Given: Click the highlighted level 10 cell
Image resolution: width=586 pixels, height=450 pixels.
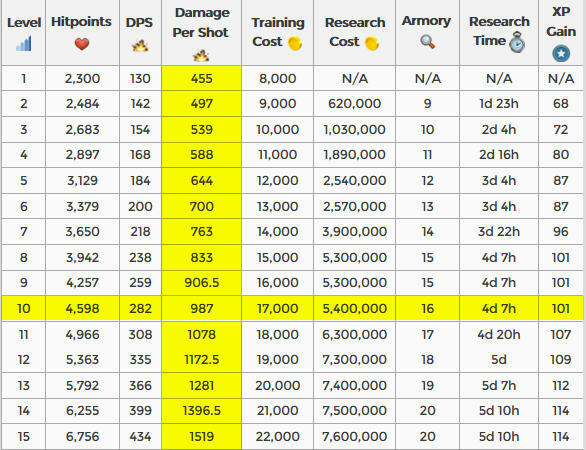Looking at the screenshot, I should pos(24,308).
